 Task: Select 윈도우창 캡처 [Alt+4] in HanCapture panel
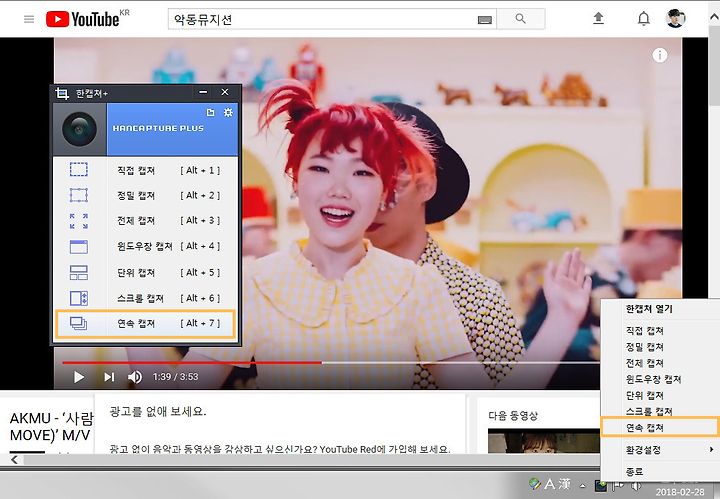[x=146, y=247]
